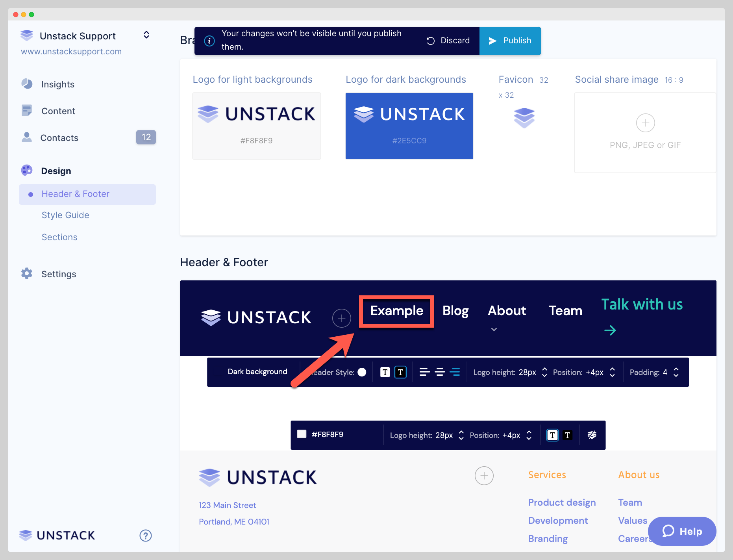This screenshot has height=560, width=733.
Task: Select the #F8F8F9 footer color swatch
Action: 302,434
